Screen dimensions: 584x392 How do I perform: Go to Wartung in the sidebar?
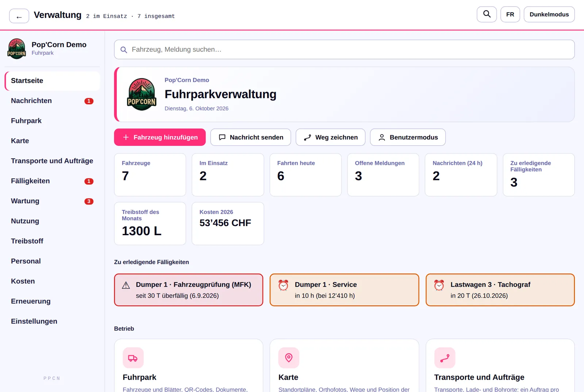(52, 201)
